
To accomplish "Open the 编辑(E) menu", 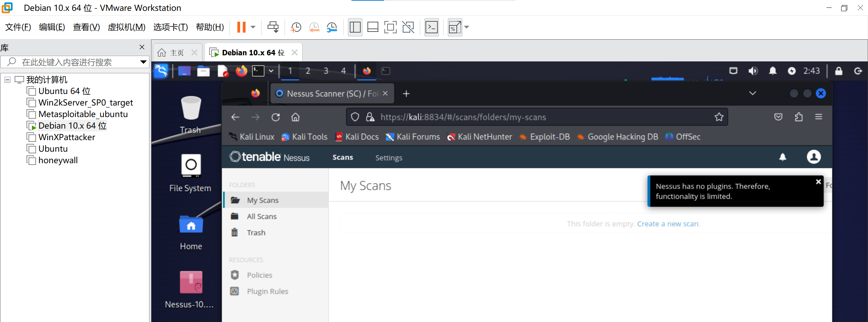I will (x=52, y=27).
